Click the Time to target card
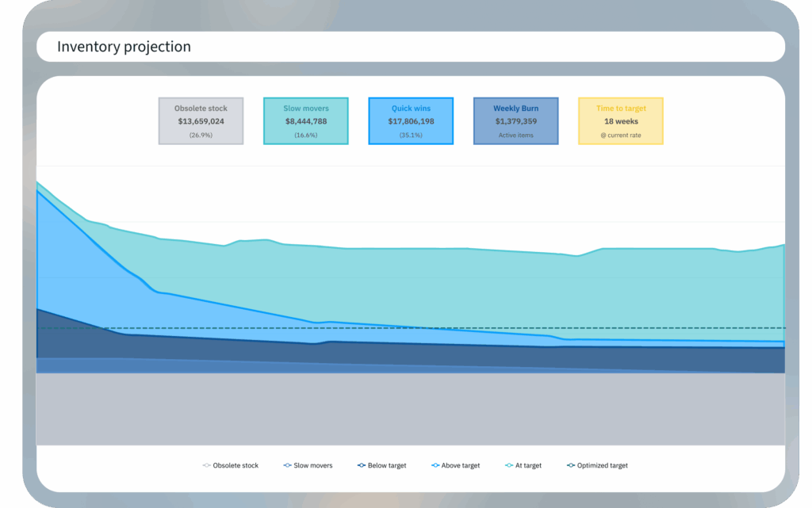The width and height of the screenshot is (812, 508). point(620,120)
